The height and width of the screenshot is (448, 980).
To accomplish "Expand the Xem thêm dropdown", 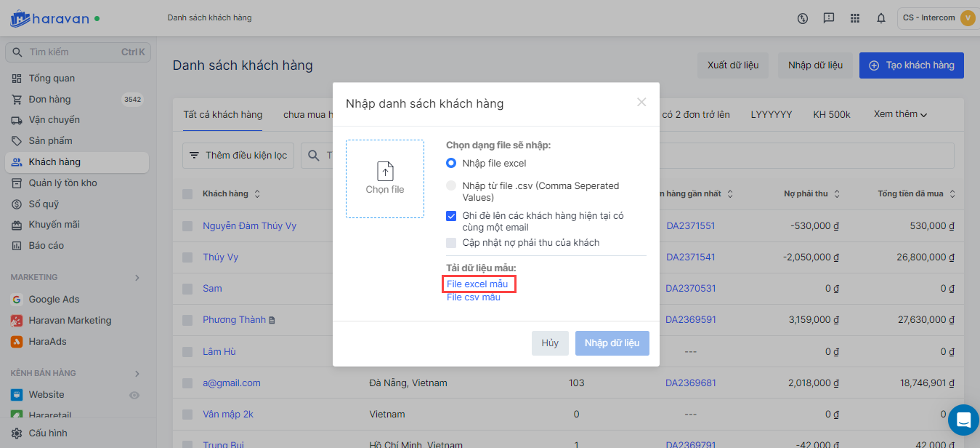I will pos(901,114).
